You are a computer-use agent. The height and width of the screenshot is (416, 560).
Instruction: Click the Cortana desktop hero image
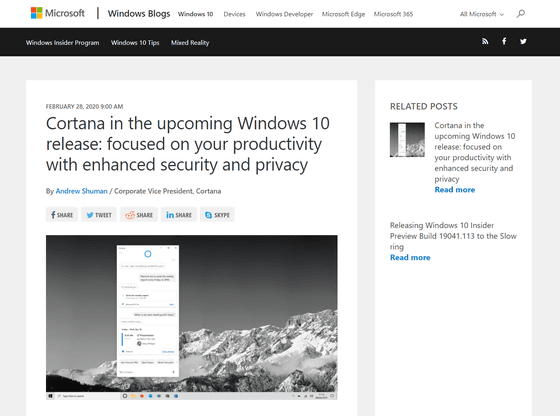(x=192, y=317)
